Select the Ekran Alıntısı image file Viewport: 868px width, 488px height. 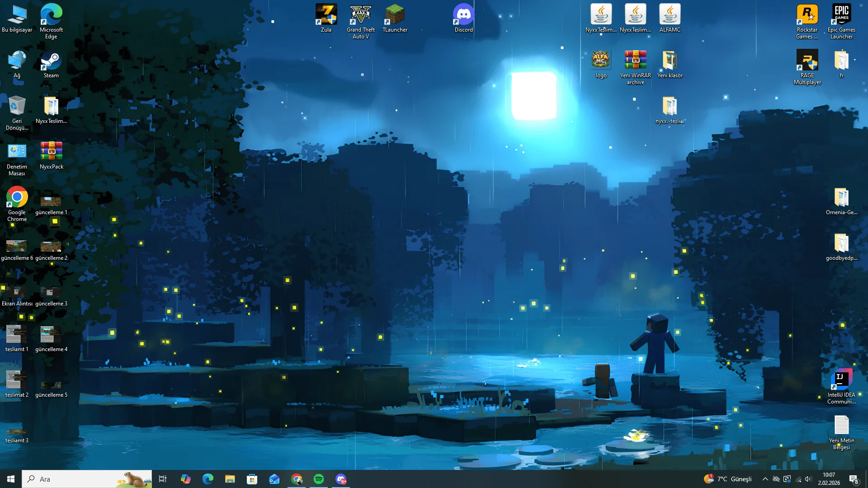click(17, 296)
